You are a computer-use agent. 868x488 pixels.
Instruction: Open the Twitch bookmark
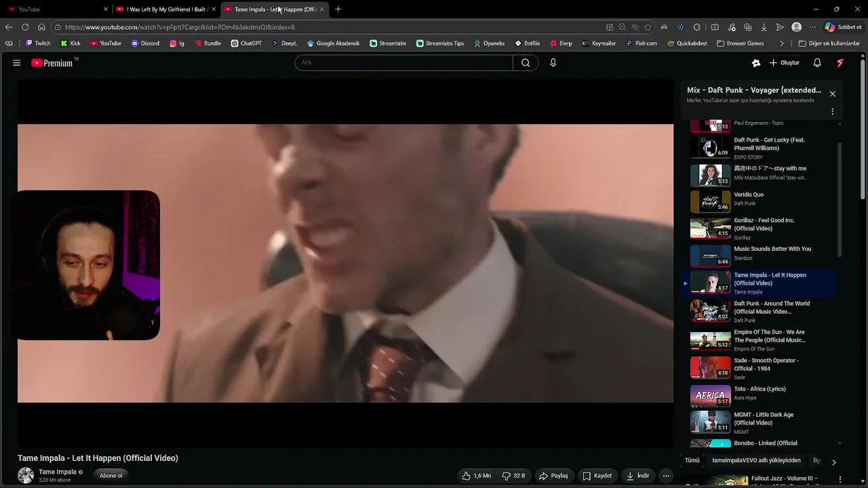(38, 43)
